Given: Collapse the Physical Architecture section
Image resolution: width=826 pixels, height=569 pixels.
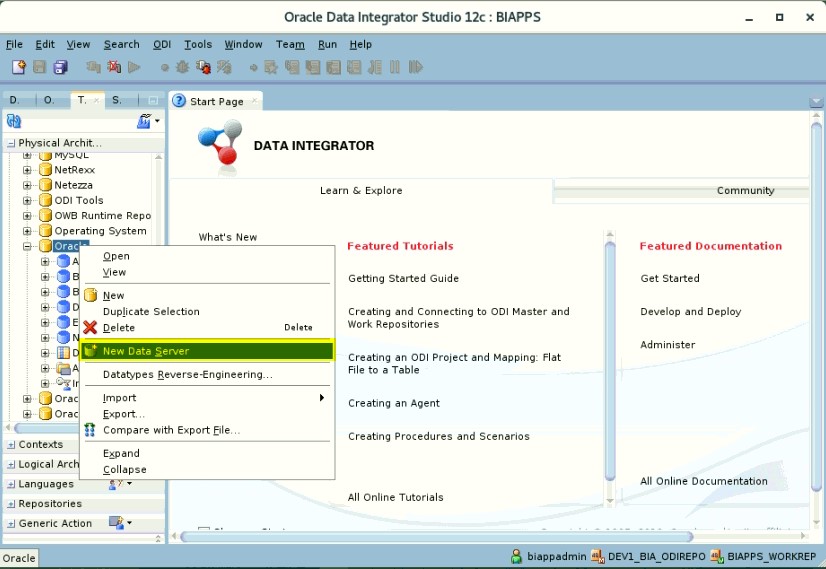Looking at the screenshot, I should [x=11, y=143].
